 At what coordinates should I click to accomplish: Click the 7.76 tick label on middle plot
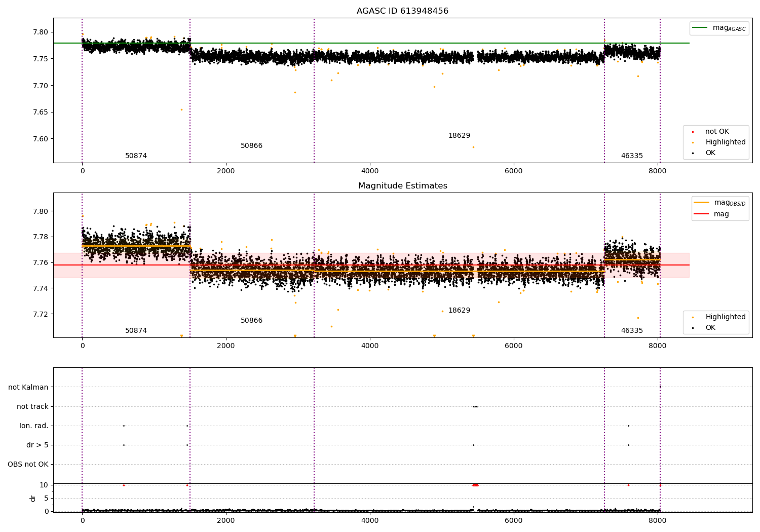click(x=41, y=263)
